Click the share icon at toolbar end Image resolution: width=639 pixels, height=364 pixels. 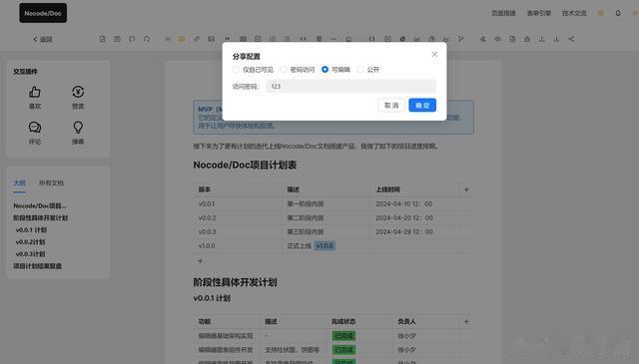(x=571, y=39)
